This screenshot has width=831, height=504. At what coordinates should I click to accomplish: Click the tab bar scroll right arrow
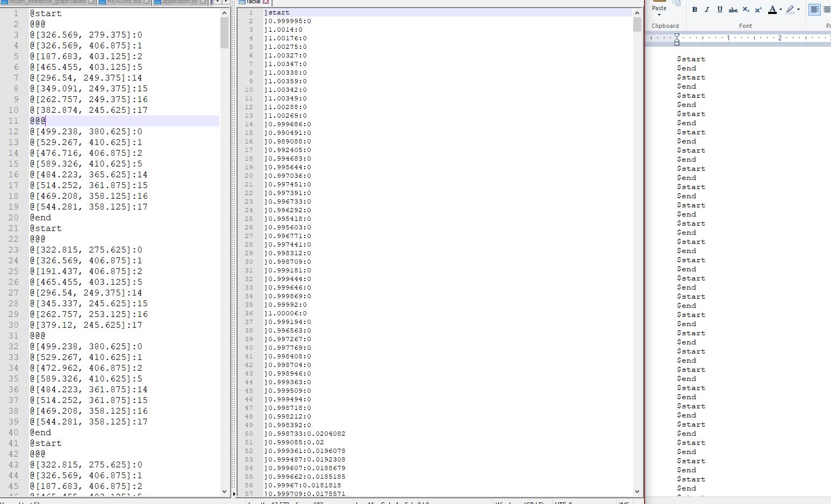[225, 2]
